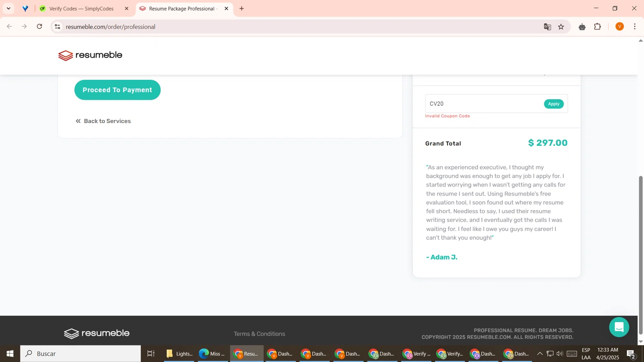Image resolution: width=644 pixels, height=362 pixels.
Task: Go back to the previous page
Action: pyautogui.click(x=9, y=27)
